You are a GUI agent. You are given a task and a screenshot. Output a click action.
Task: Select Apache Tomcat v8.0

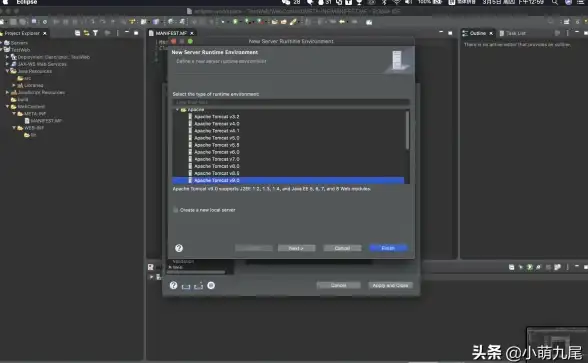(216, 166)
